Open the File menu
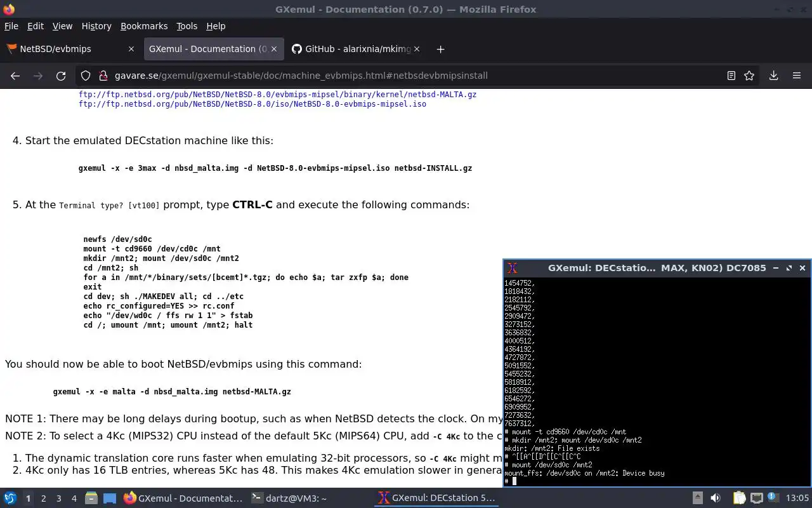 point(11,26)
